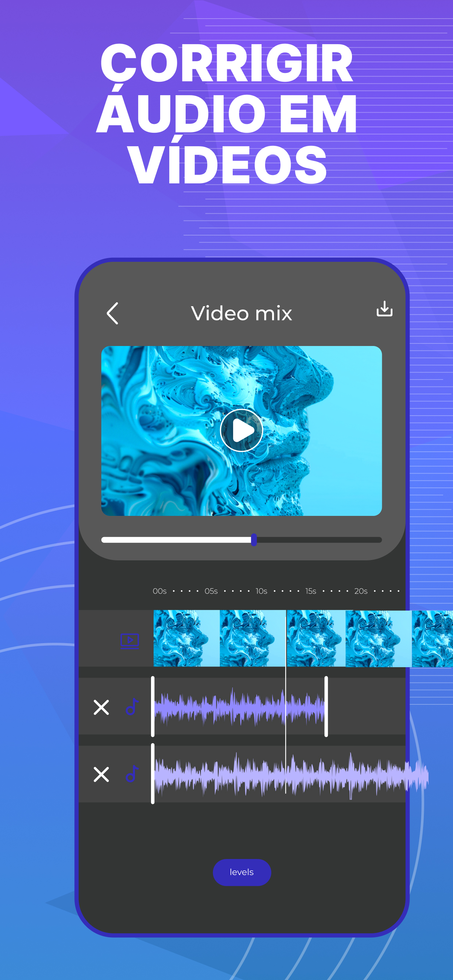Remove the first audio track
The height and width of the screenshot is (980, 453).
(101, 708)
